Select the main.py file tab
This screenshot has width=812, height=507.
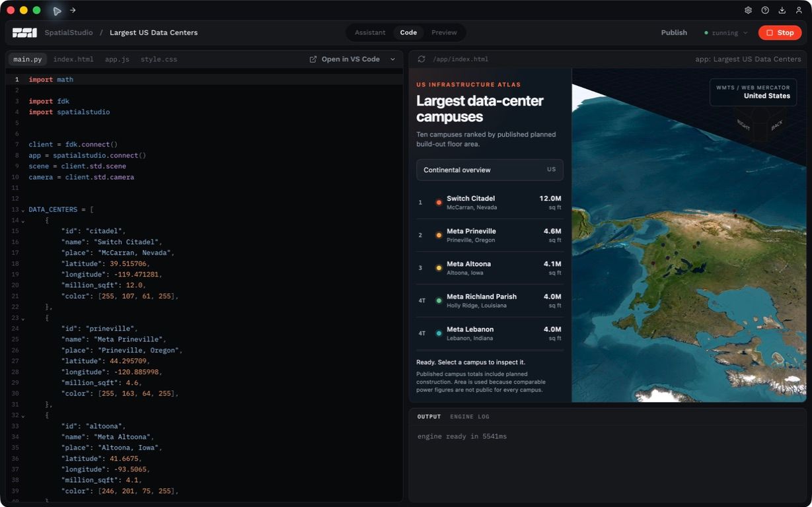[28, 59]
